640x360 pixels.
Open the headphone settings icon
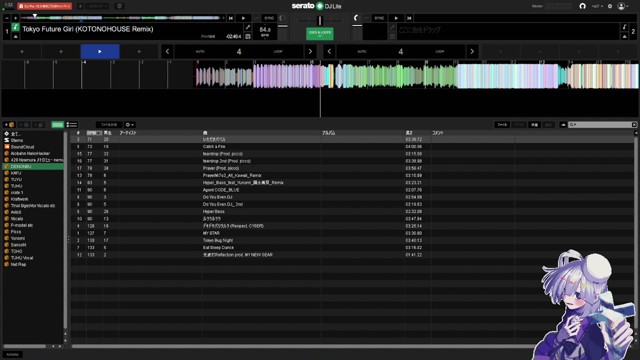pyautogui.click(x=582, y=6)
